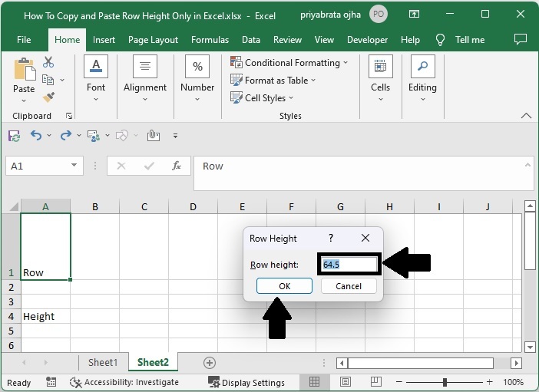Screen dimensions: 539x392
Task: Click the Row height input field
Action: [349, 265]
